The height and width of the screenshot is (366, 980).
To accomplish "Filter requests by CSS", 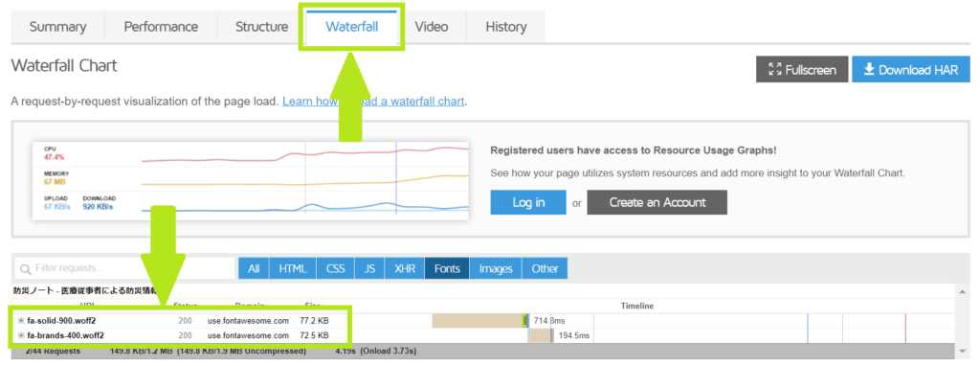I will (x=335, y=268).
